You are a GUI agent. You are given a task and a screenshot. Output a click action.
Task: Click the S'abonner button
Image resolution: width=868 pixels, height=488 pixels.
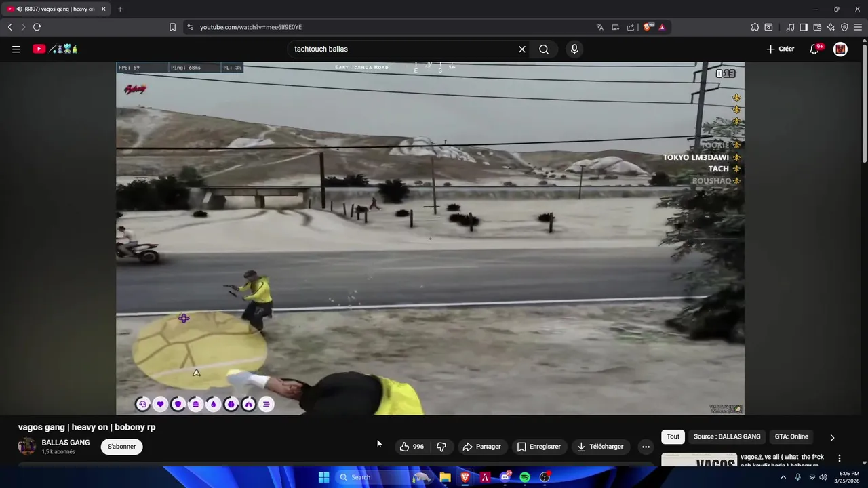click(x=121, y=447)
